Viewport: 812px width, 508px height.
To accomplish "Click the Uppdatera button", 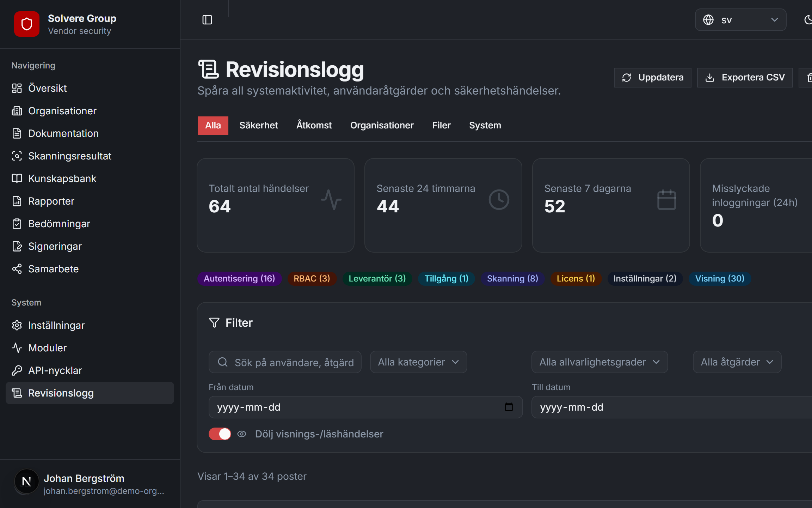I will (x=653, y=77).
